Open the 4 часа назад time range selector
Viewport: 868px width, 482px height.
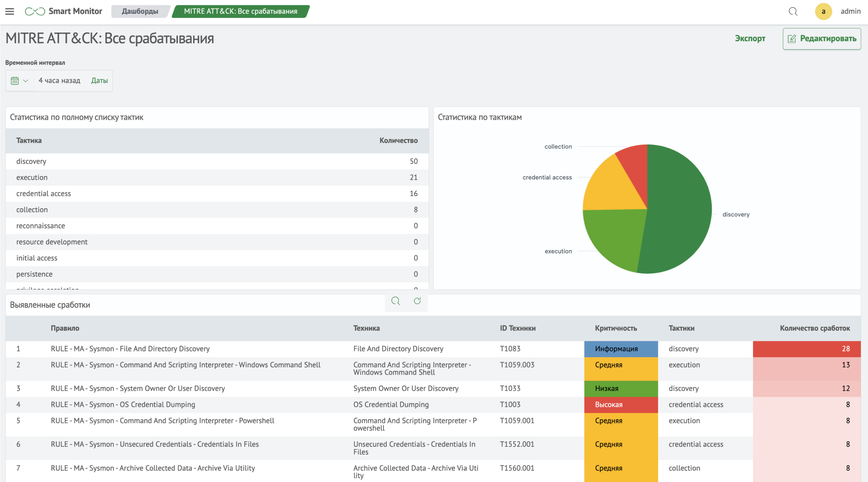pyautogui.click(x=59, y=80)
